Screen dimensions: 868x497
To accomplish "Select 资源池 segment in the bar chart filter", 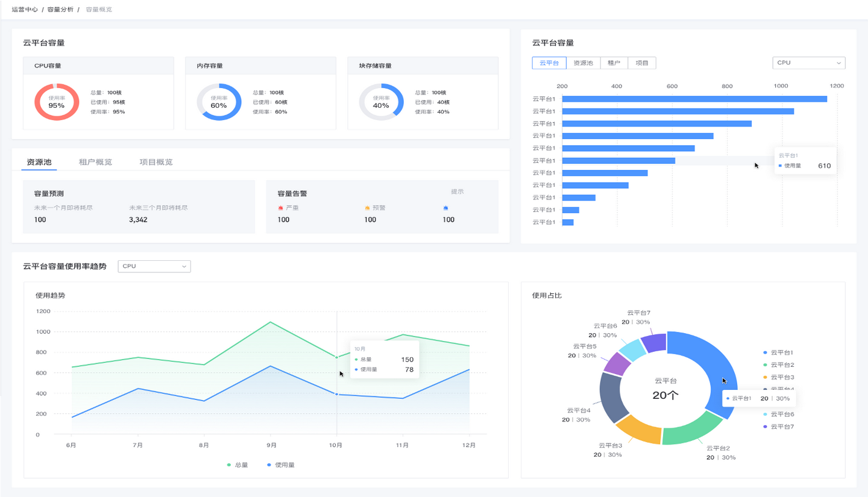I will click(583, 63).
